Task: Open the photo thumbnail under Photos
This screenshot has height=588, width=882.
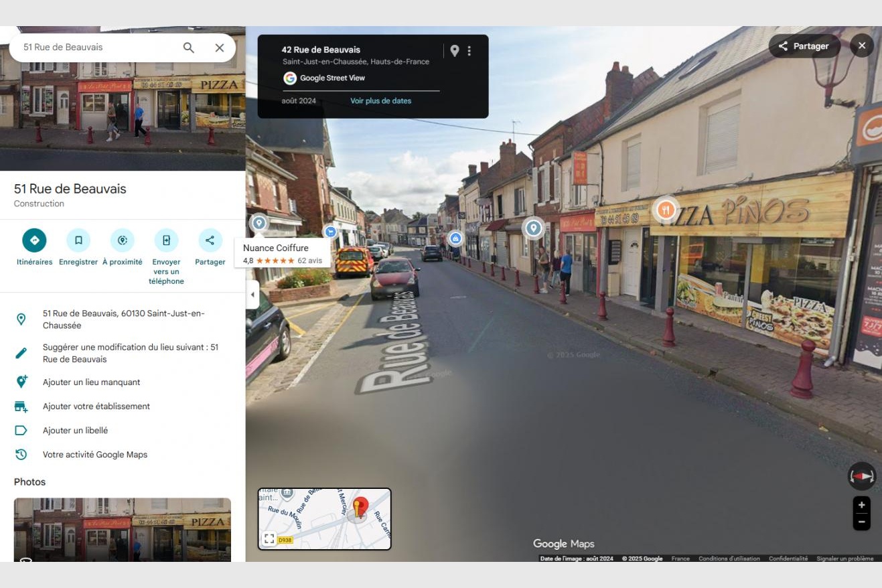Action: click(x=123, y=529)
